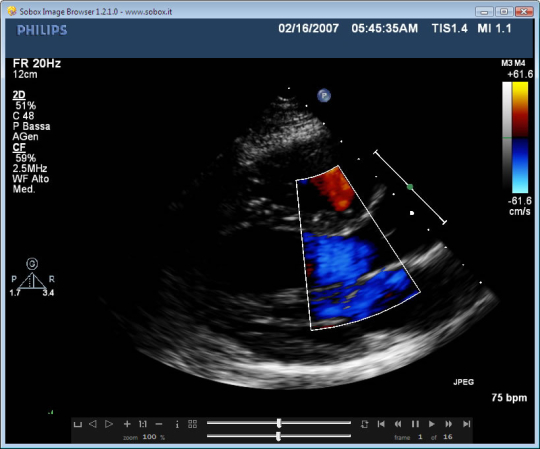Image resolution: width=540 pixels, height=449 pixels.
Task: Click the frame number 1
Action: pyautogui.click(x=420, y=437)
